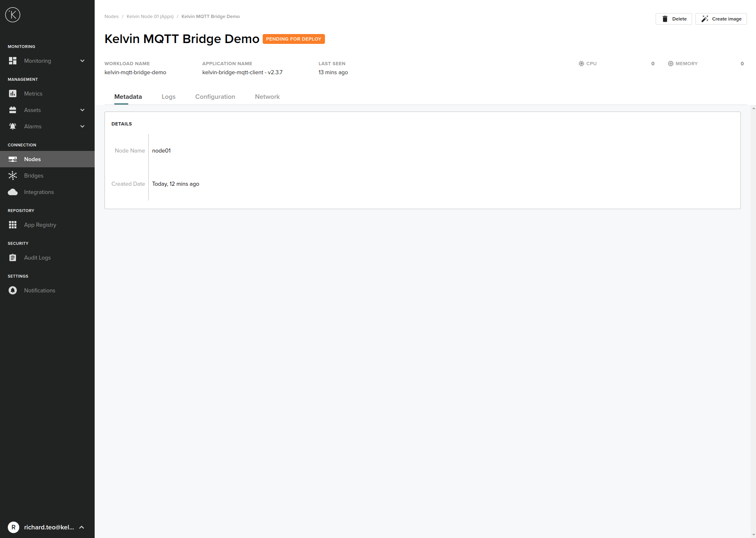This screenshot has width=756, height=538.
Task: Click the Memory gauge icon
Action: (x=670, y=64)
